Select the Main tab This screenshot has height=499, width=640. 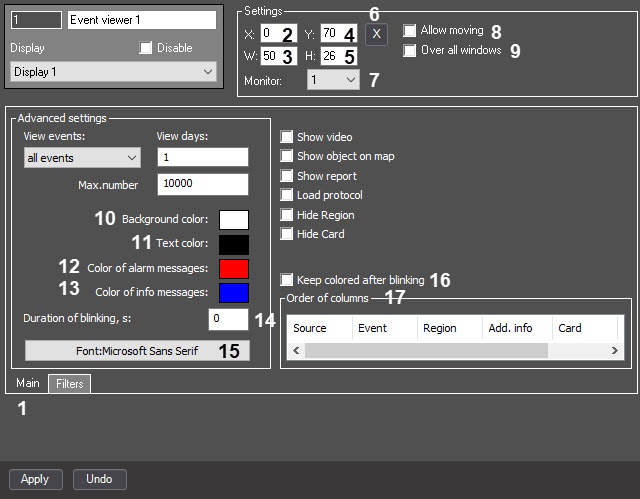coord(28,383)
